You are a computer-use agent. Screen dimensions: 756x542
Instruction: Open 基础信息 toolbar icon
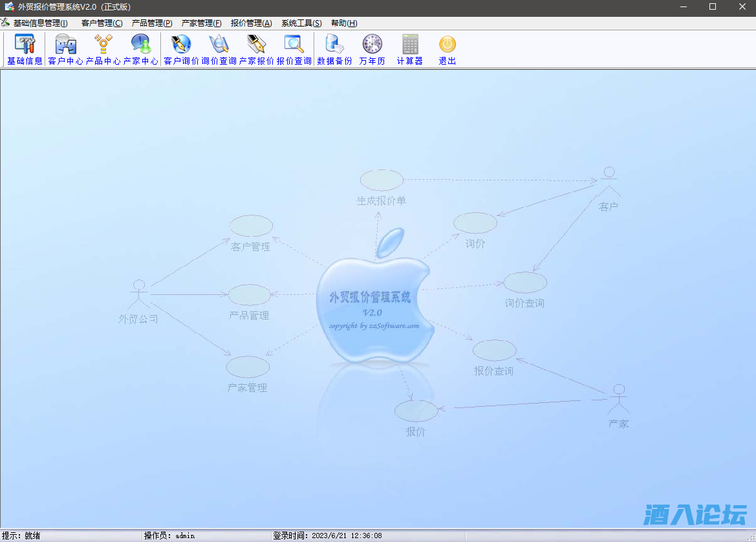tap(25, 49)
